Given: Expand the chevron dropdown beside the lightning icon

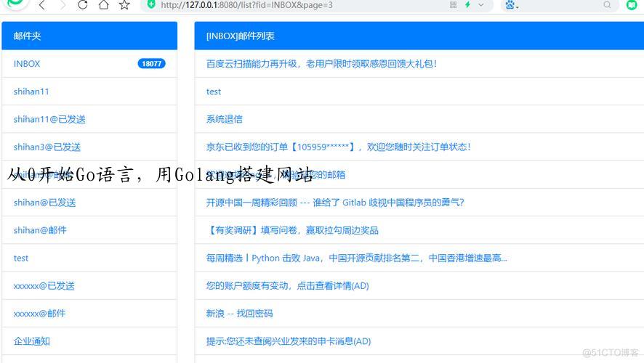Looking at the screenshot, I should [481, 5].
